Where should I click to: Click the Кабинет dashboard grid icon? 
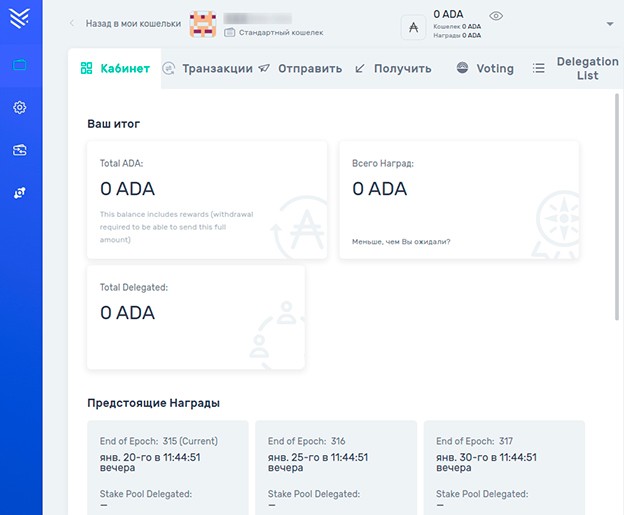click(x=86, y=68)
